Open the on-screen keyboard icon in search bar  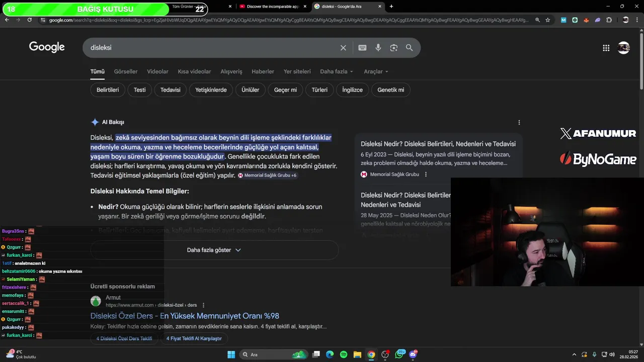tap(362, 48)
